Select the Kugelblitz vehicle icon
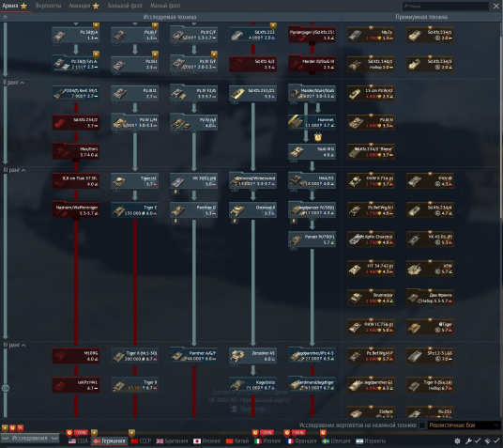 (252, 385)
